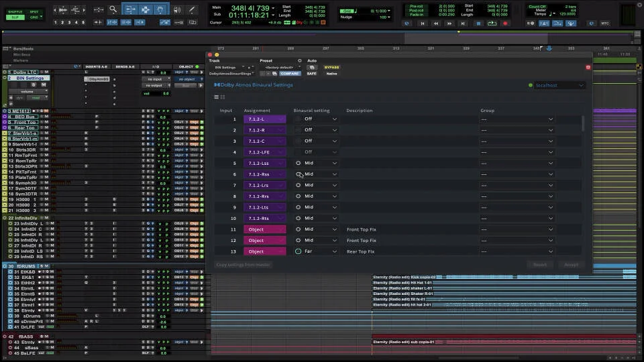
Task: Click the MTC generate button
Action: 605,23
